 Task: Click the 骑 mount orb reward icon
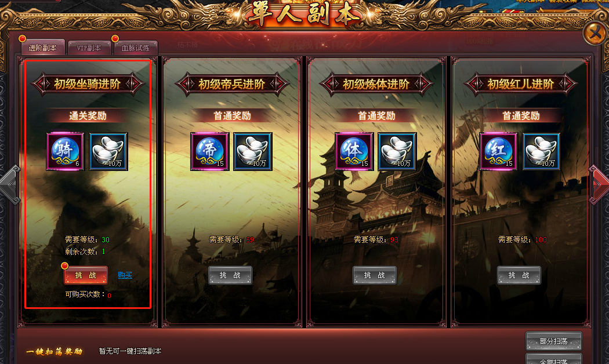[65, 151]
